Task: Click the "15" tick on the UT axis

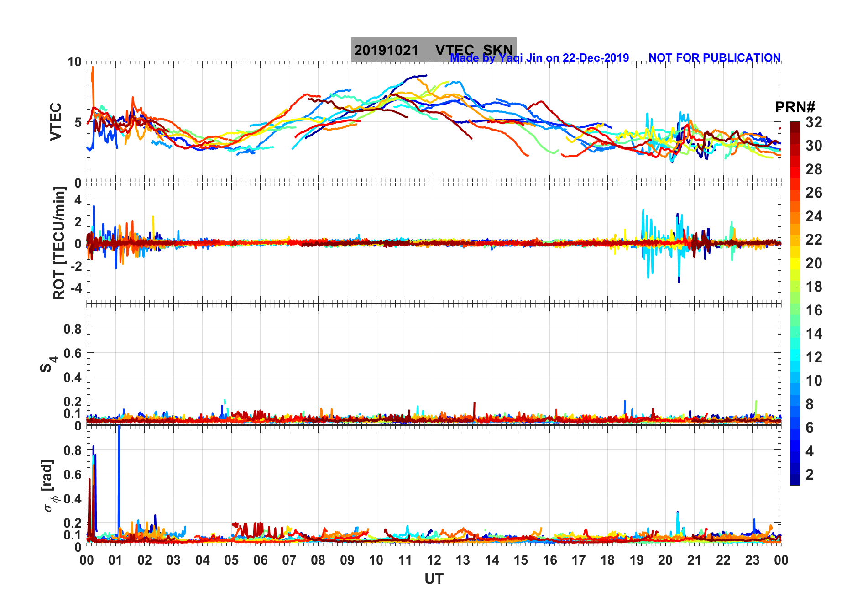Action: tap(521, 560)
